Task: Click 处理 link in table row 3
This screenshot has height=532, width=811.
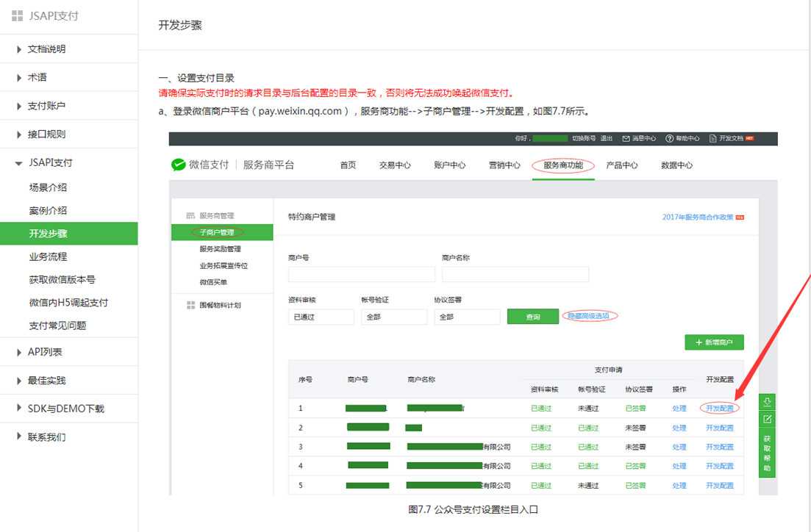Action: point(679,447)
